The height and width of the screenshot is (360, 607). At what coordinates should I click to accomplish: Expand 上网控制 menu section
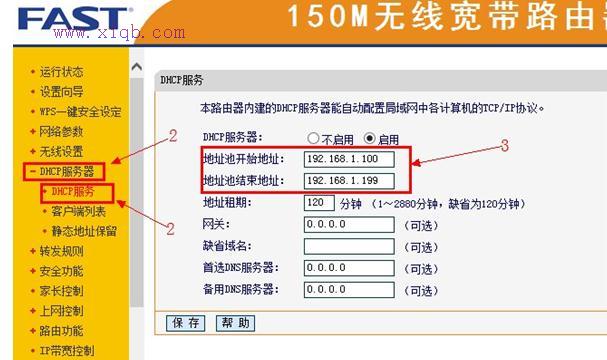61,311
